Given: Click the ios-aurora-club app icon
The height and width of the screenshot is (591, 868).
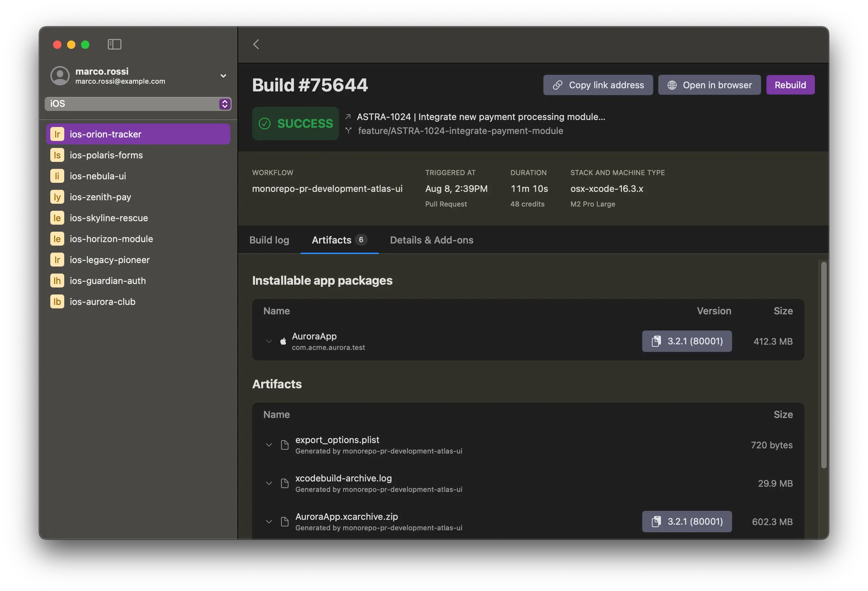Looking at the screenshot, I should [57, 301].
